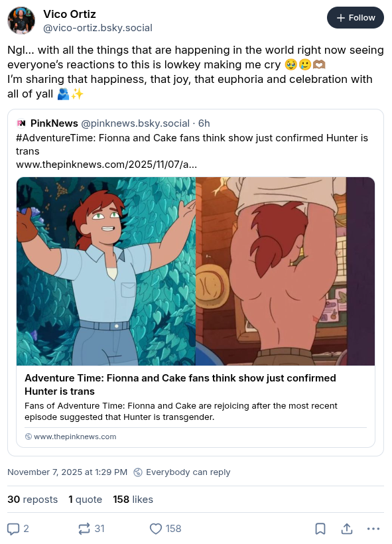View the 1 quote list
The width and height of the screenshot is (392, 544).
point(86,500)
